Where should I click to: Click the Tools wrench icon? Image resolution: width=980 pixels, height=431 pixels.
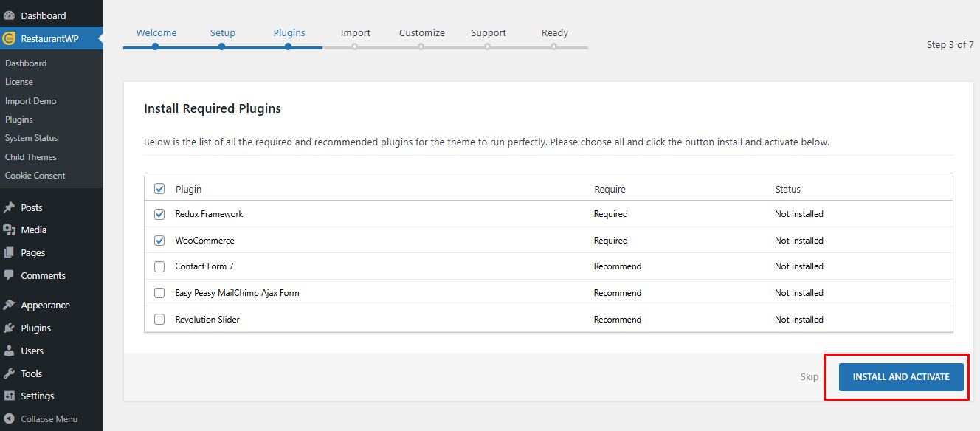point(9,373)
